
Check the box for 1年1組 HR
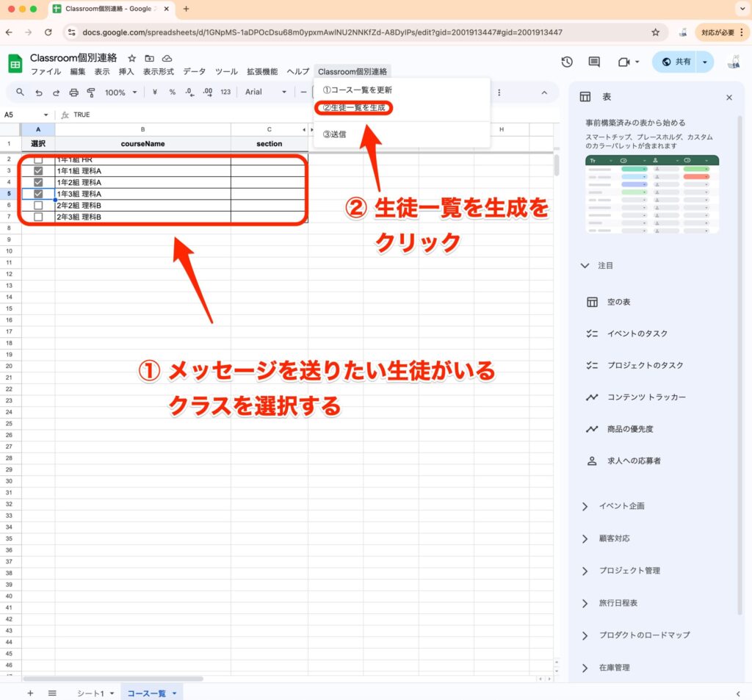coord(38,159)
